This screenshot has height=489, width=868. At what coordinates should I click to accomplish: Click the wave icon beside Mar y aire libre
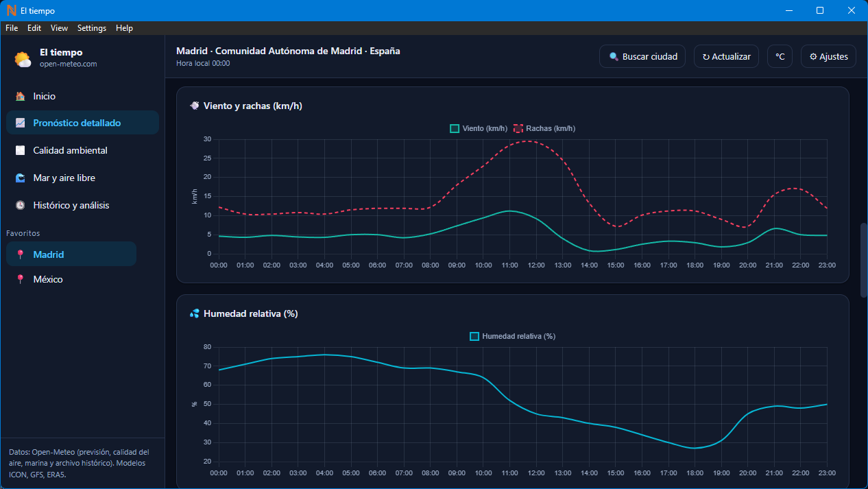click(21, 178)
